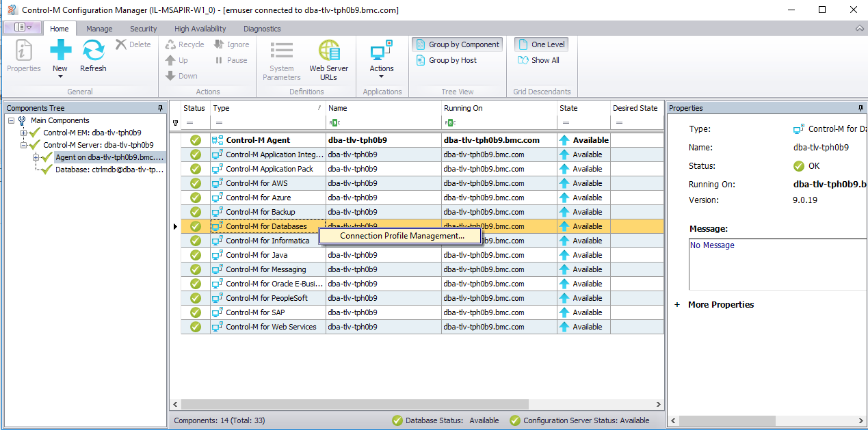Select the Home ribbon tab
The image size is (868, 430).
pos(60,29)
